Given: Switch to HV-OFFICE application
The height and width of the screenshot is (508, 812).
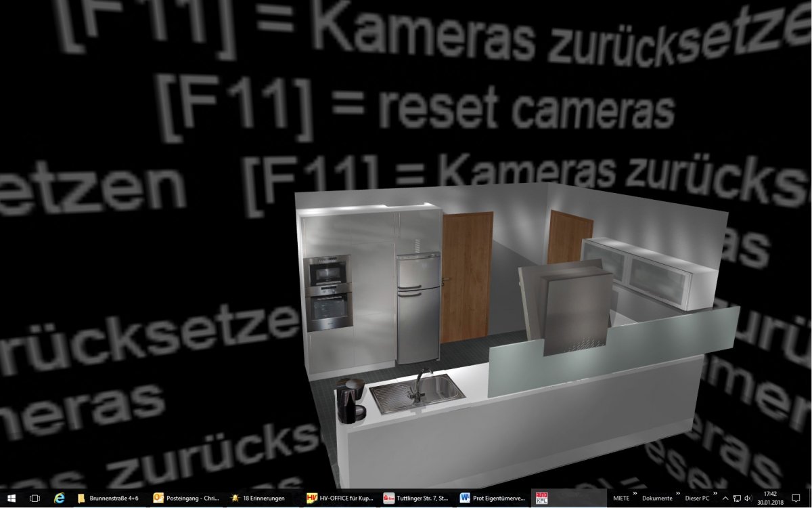Looking at the screenshot, I should 338,498.
